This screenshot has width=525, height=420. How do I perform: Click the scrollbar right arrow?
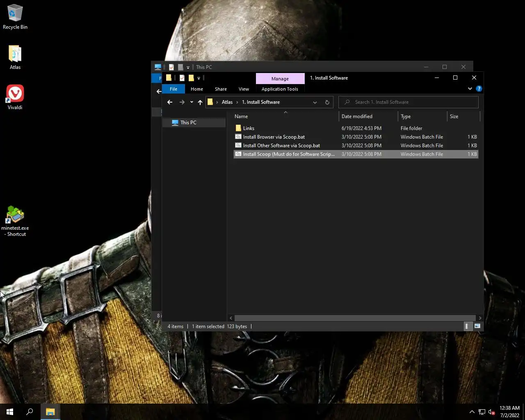tap(480, 318)
